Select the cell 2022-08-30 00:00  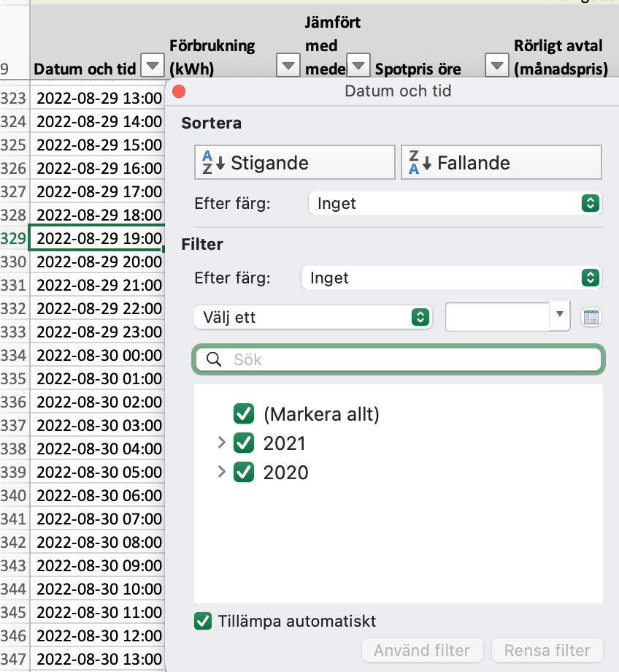(98, 355)
